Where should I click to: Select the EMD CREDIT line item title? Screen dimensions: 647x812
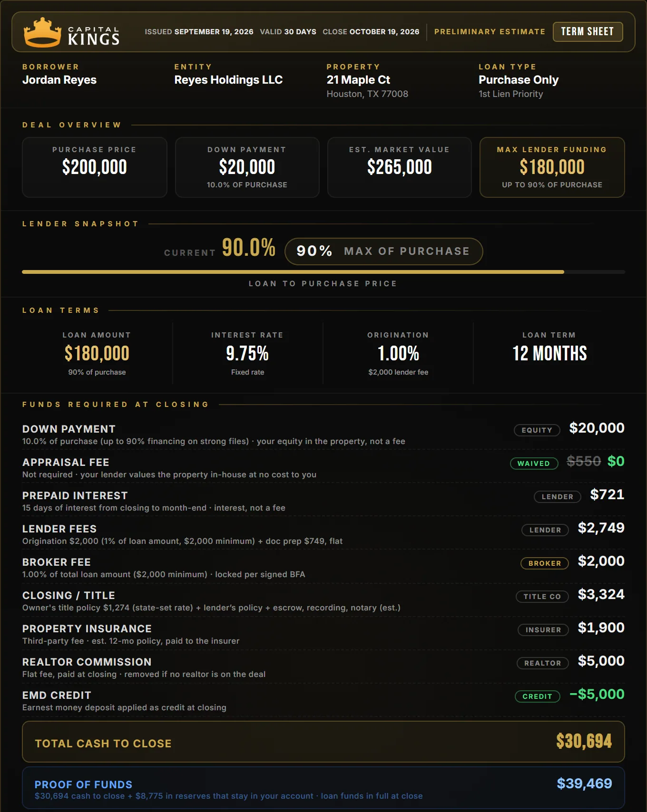pos(57,696)
